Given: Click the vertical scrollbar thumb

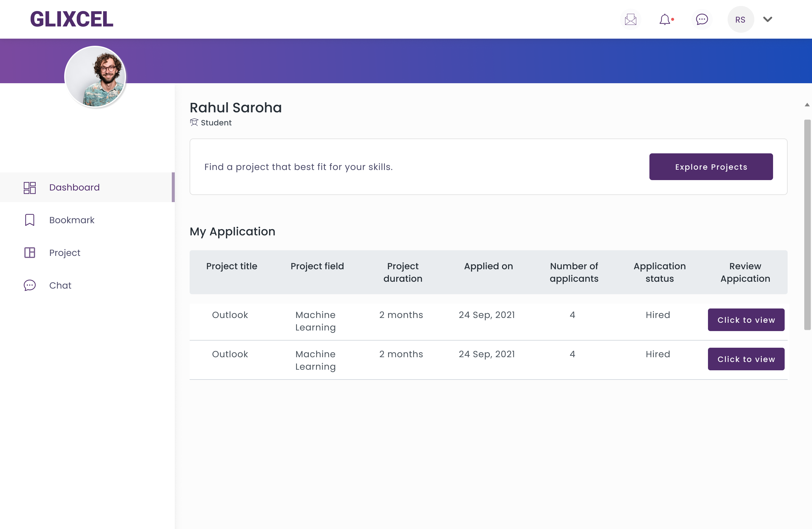Looking at the screenshot, I should pyautogui.click(x=807, y=224).
